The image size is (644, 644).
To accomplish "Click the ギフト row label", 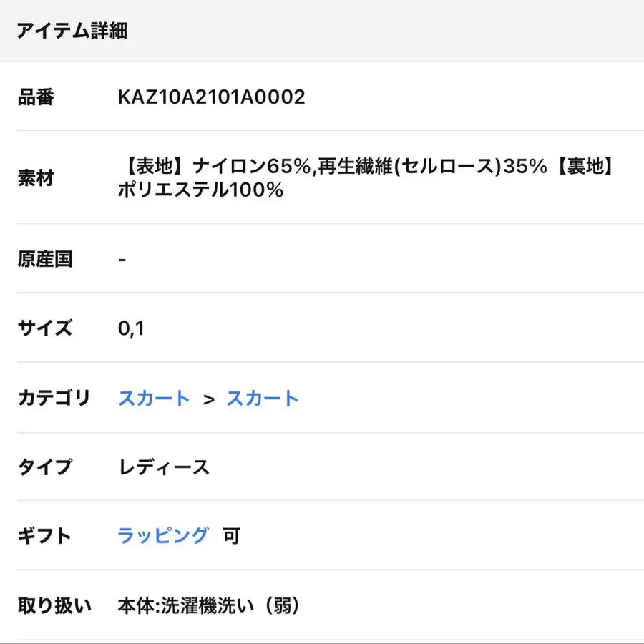I will (45, 535).
